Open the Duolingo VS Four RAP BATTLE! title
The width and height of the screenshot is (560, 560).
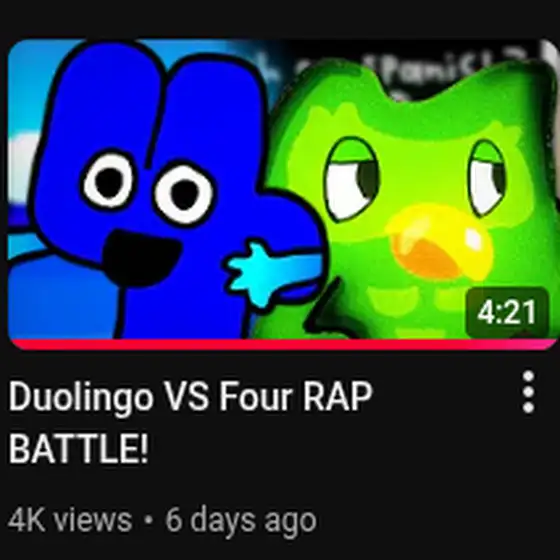point(190,421)
